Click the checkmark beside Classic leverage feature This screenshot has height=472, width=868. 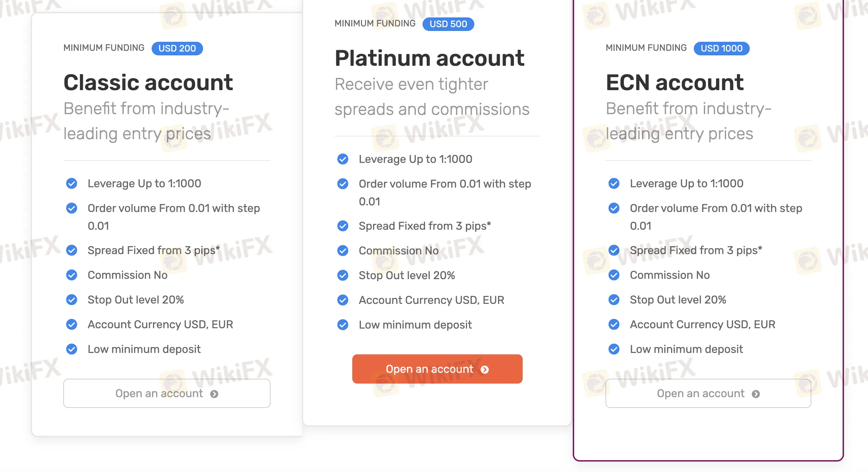click(x=72, y=183)
